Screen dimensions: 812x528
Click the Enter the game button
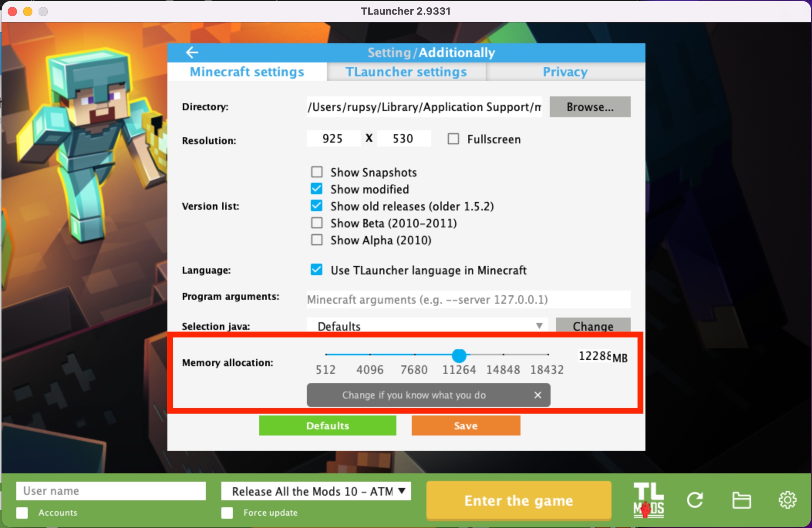point(519,500)
